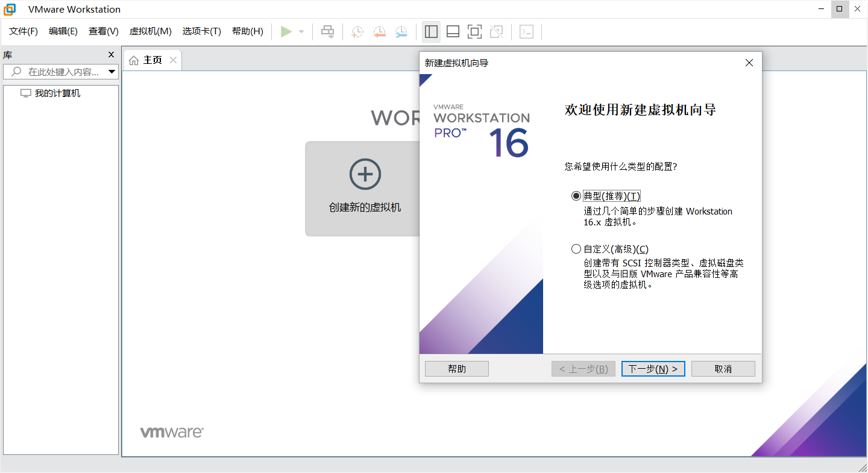Click the Unity mode toolbar icon
The height and width of the screenshot is (473, 868).
[496, 31]
